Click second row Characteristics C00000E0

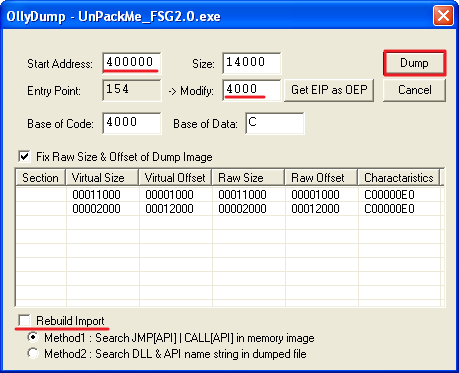coord(389,209)
